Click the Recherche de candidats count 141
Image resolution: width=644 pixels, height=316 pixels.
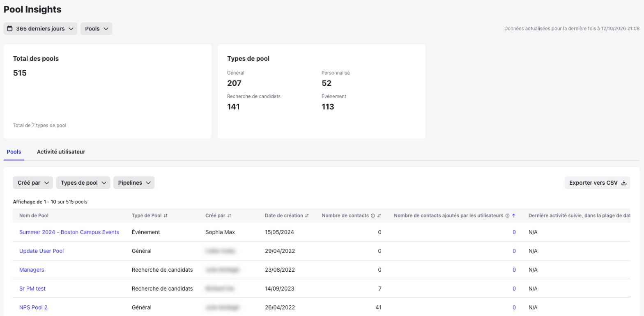233,107
